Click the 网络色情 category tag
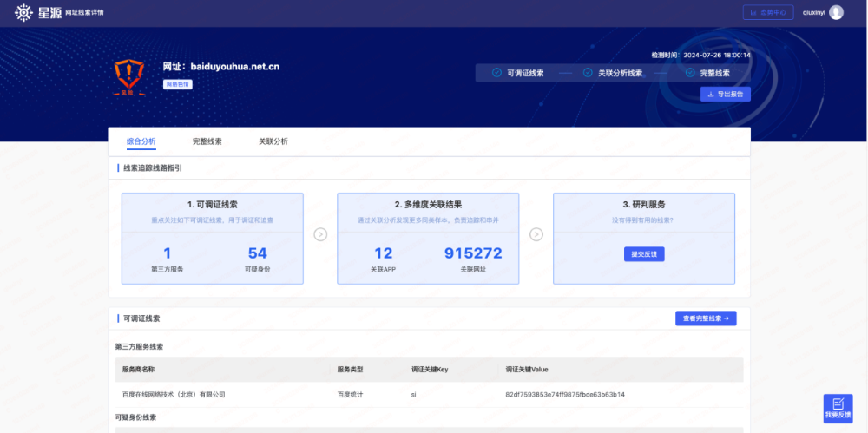The image size is (868, 433). (177, 84)
